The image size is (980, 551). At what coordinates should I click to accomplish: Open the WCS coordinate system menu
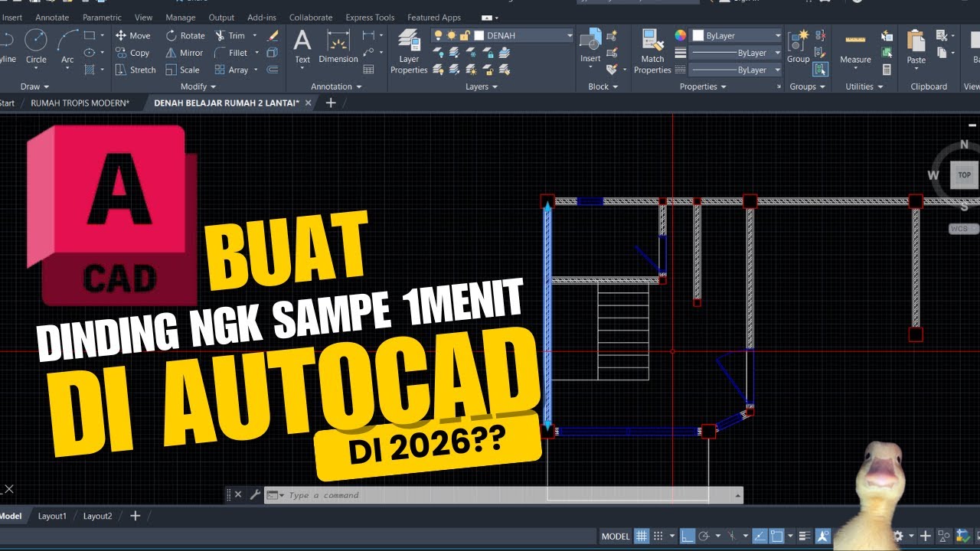[963, 229]
